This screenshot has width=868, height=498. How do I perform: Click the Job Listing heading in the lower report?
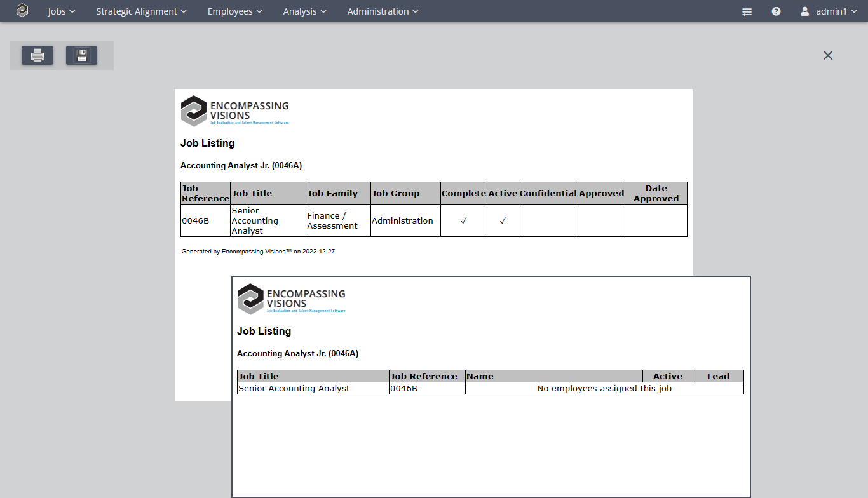coord(264,332)
